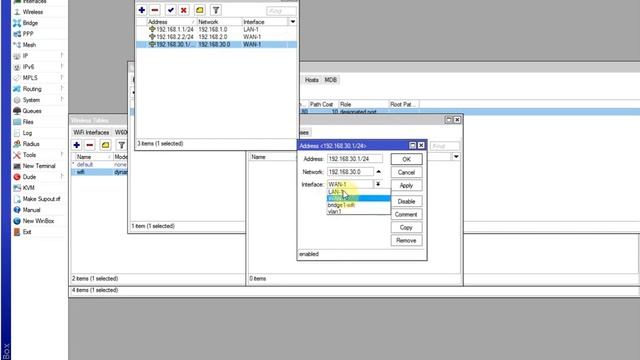Viewport: 640px width, 360px height.
Task: Click the Manual help icon
Action: tap(17, 210)
